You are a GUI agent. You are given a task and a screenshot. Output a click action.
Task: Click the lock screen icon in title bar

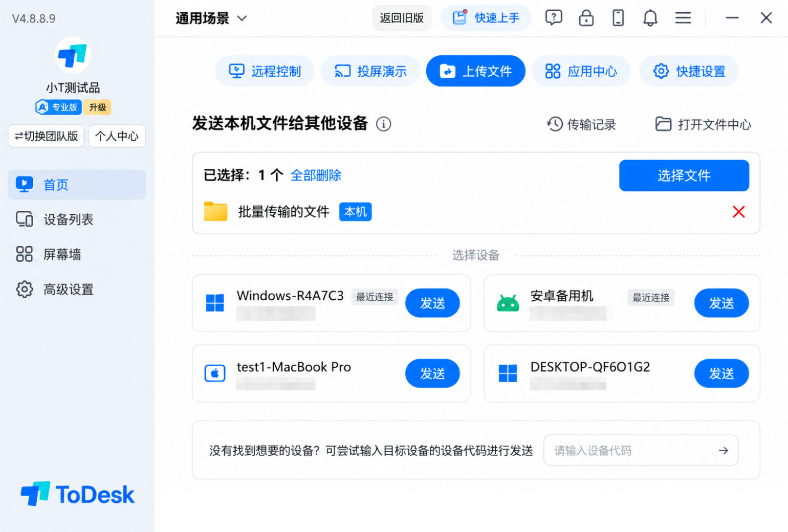click(x=586, y=18)
